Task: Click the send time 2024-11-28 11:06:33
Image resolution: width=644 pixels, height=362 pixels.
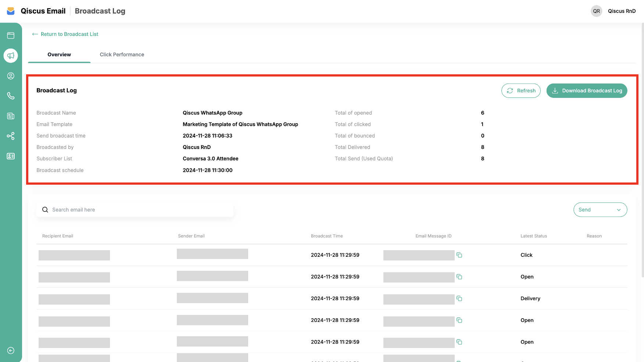Action: coord(207,136)
